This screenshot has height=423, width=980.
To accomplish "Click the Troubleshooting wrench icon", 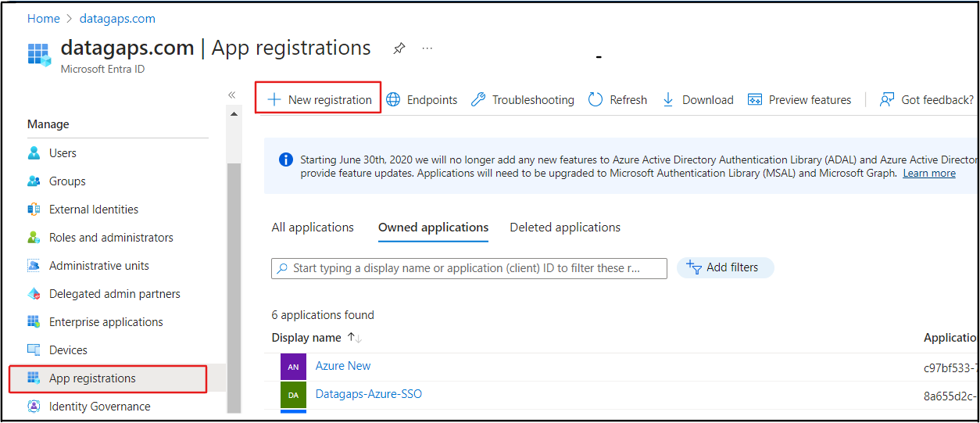I will coord(478,100).
